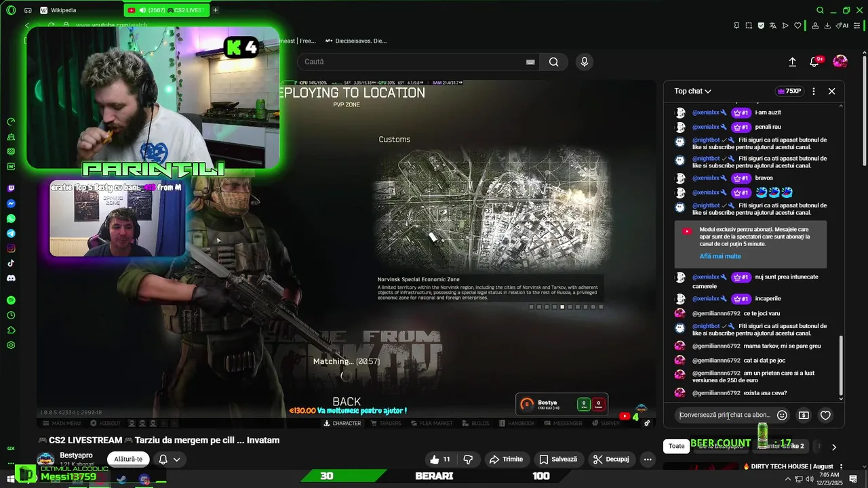Open more actions three-dot menu under video
This screenshot has height=488, width=868.
648,459
